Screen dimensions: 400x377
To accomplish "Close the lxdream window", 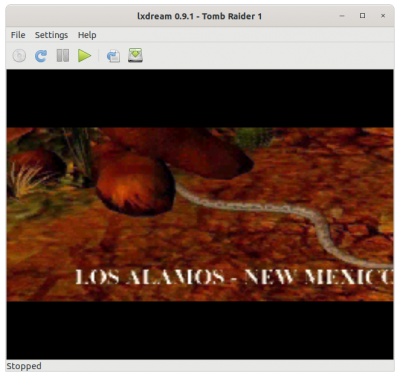I will point(383,16).
